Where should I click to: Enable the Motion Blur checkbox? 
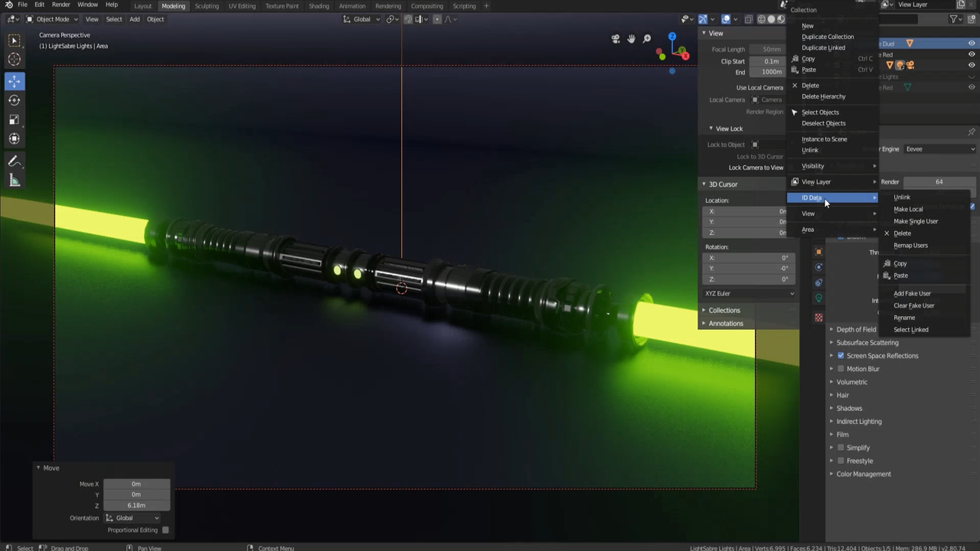pos(841,369)
